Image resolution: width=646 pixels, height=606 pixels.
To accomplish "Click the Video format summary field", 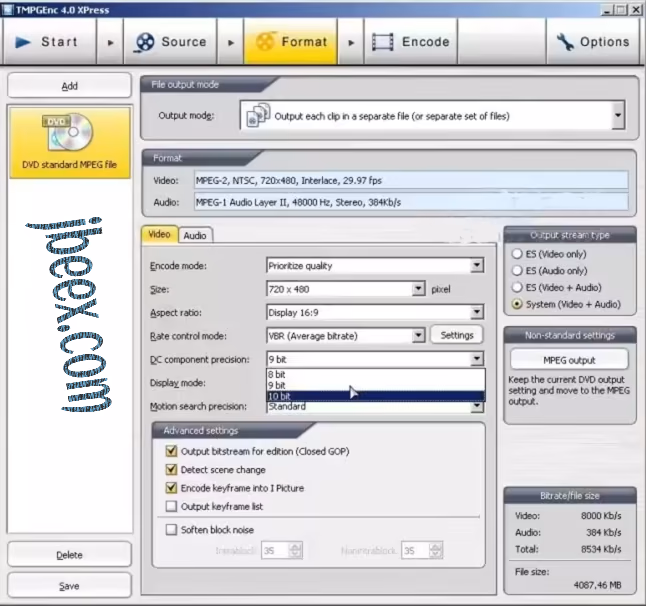I will (x=411, y=180).
